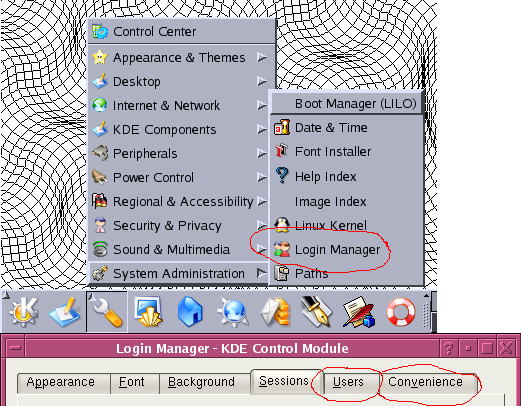Click the Help Index question mark icon

[282, 176]
